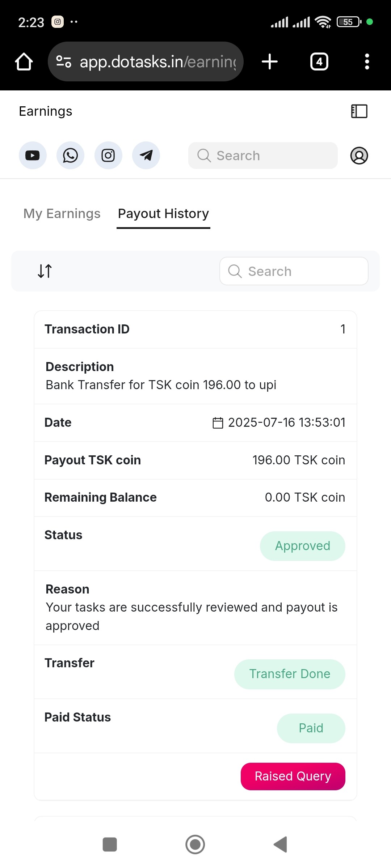This screenshot has height=868, width=391.
Task: Toggle the sidebar panel icon
Action: (x=359, y=111)
